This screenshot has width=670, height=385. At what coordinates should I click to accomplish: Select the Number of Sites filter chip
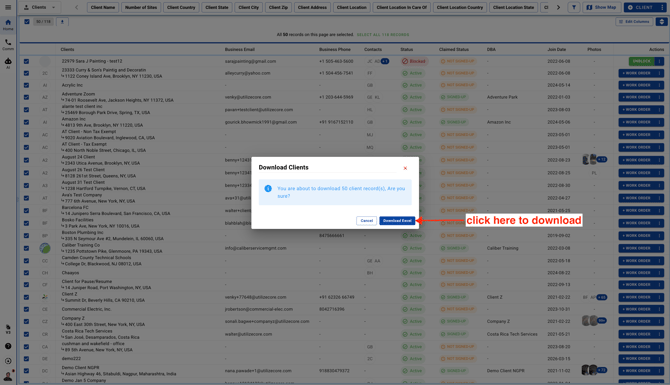tap(141, 7)
